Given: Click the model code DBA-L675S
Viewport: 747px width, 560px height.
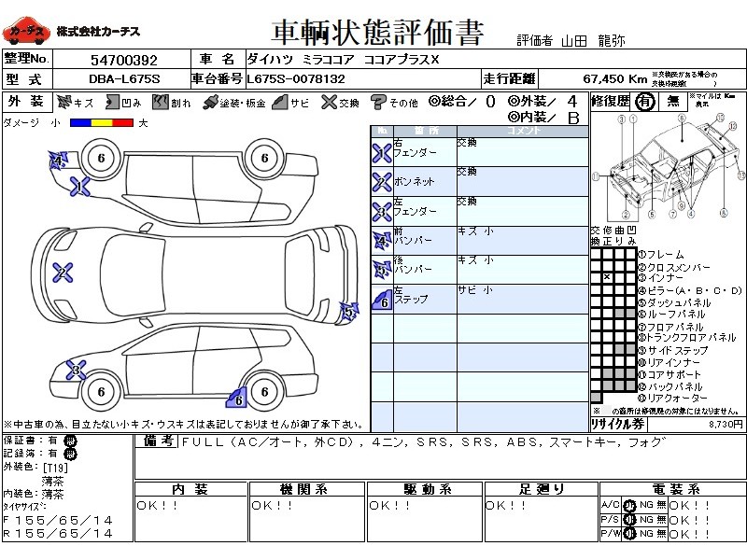Looking at the screenshot, I should pos(124,79).
